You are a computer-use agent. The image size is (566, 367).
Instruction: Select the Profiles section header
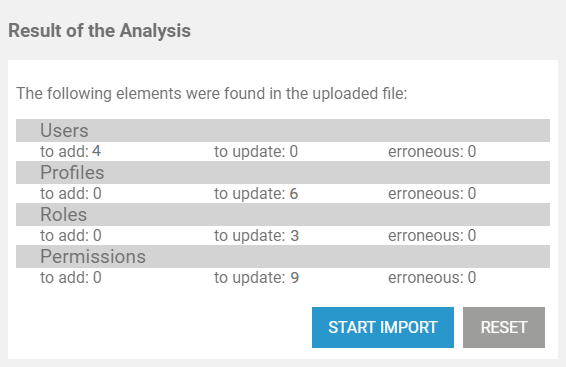283,172
